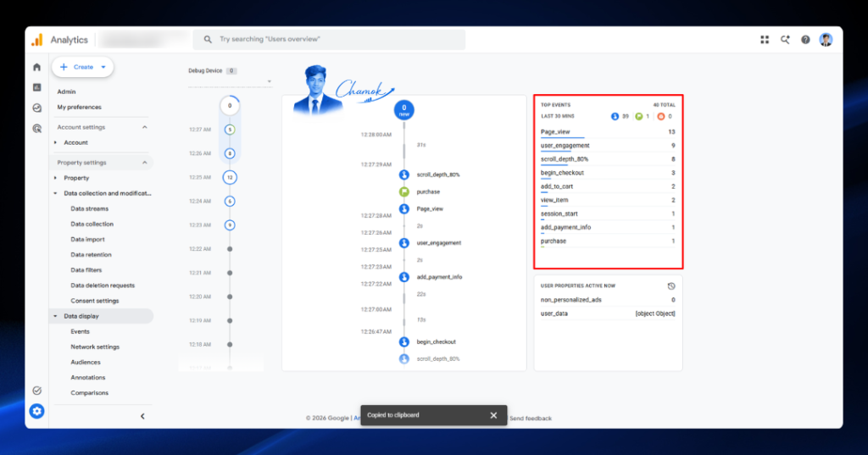The image size is (868, 455).
Task: Click the orange errors count icon
Action: [660, 116]
